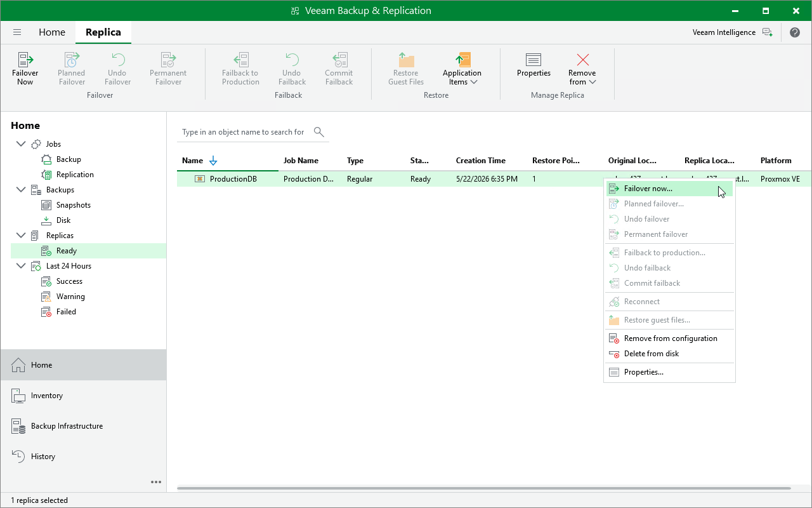The height and width of the screenshot is (508, 812).
Task: Collapse the Jobs tree node
Action: (21, 144)
